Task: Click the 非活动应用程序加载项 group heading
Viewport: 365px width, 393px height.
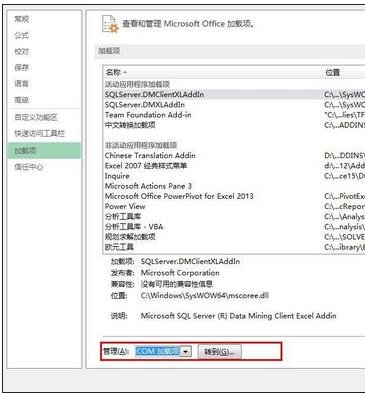Action: (141, 145)
